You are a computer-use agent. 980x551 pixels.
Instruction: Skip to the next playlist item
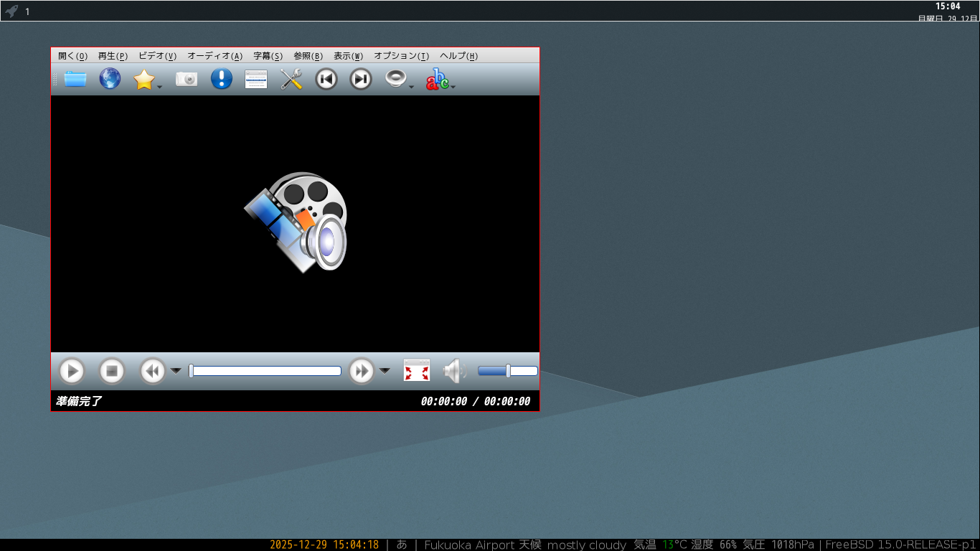click(361, 79)
